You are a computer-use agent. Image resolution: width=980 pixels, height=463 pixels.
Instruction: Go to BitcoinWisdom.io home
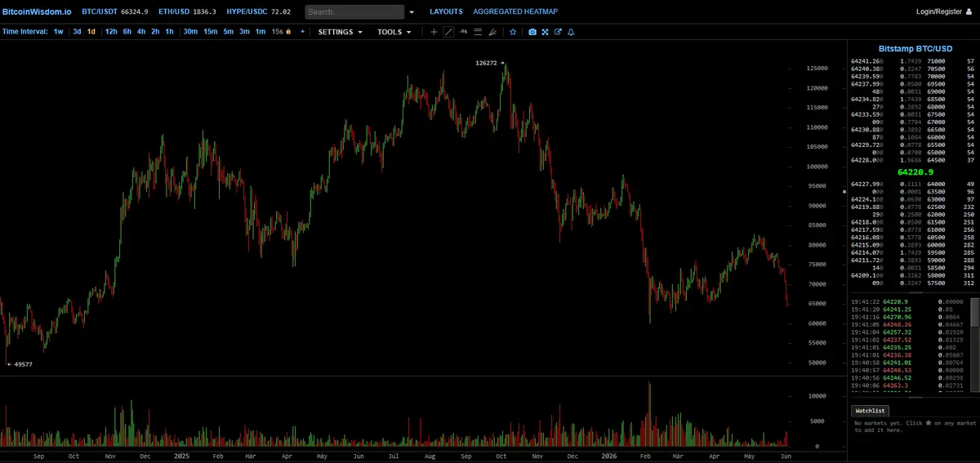click(x=36, y=11)
